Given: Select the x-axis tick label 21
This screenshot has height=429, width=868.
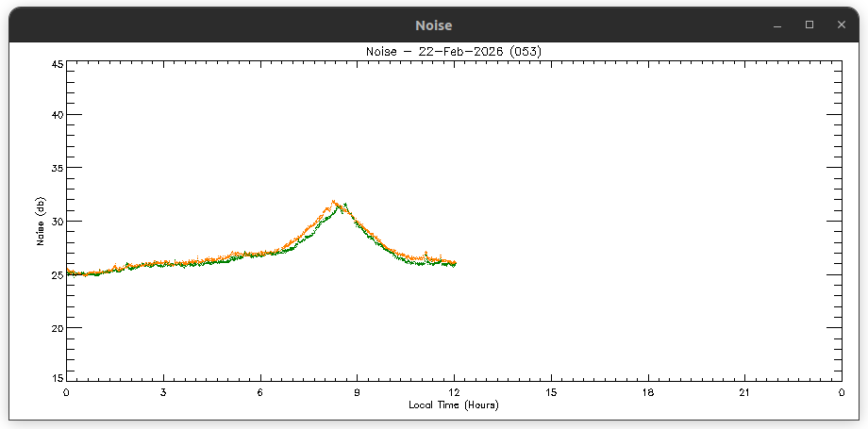Looking at the screenshot, I should coord(744,391).
